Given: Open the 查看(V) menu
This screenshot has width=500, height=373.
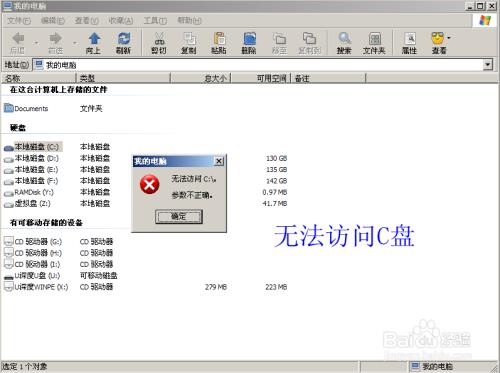Looking at the screenshot, I should [87, 21].
